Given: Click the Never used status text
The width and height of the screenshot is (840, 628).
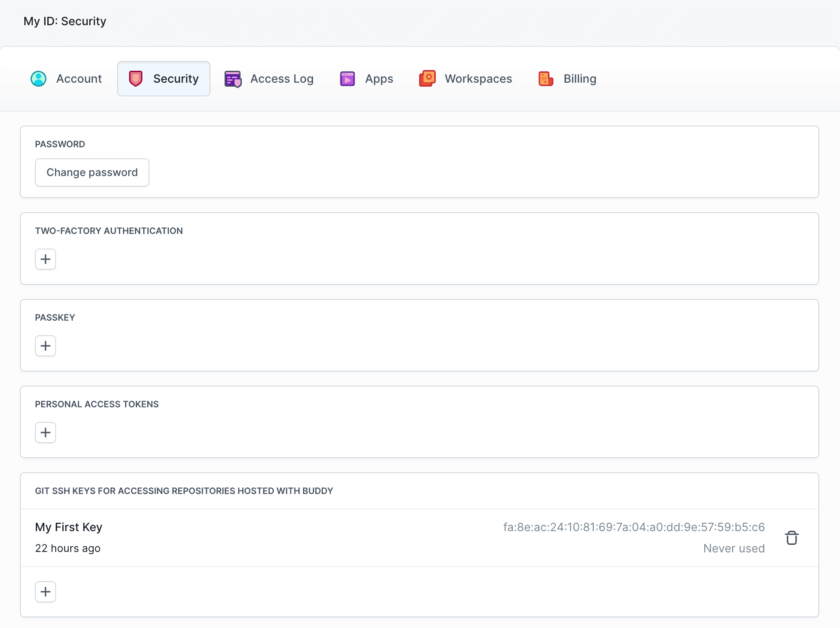Looking at the screenshot, I should coord(734,548).
